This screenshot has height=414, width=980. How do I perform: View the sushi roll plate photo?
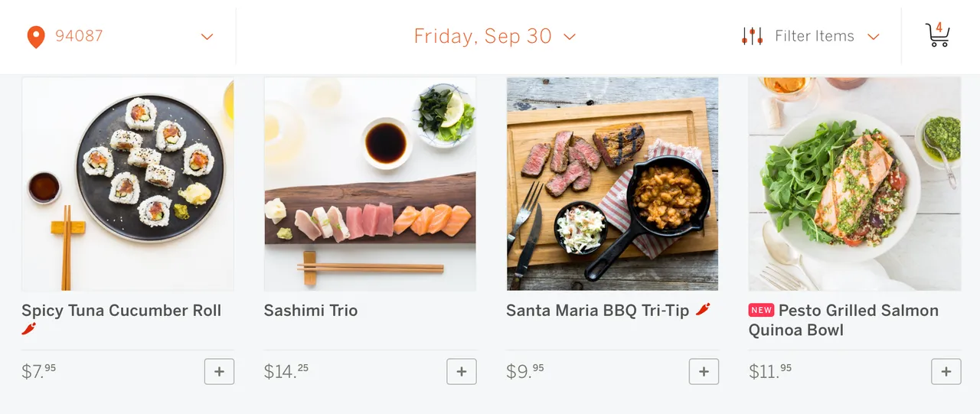tap(128, 184)
